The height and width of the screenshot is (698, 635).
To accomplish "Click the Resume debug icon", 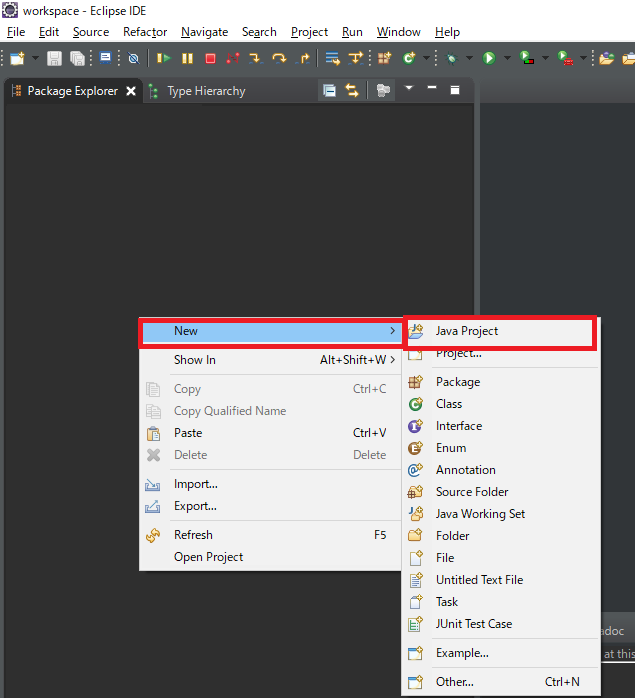I will [x=163, y=58].
